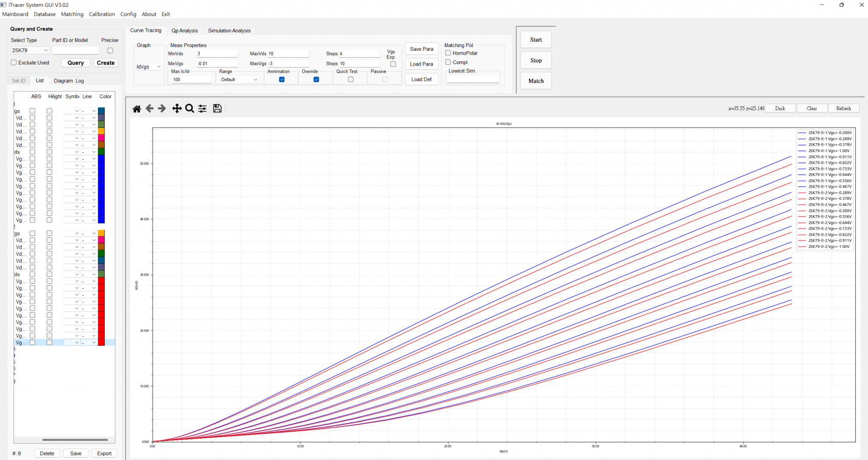Open the Matching menu
Image resolution: width=868 pixels, height=460 pixels.
72,14
